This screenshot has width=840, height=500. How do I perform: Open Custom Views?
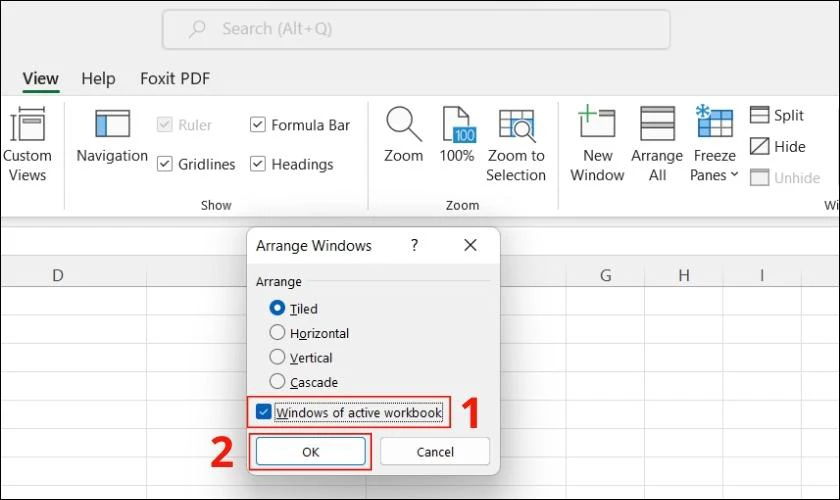point(27,145)
